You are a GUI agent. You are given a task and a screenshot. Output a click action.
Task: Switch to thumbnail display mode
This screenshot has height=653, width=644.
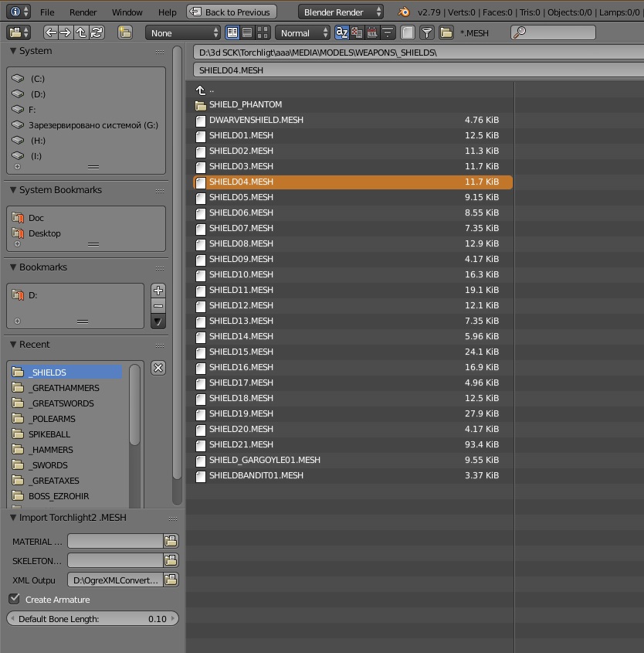coord(262,32)
